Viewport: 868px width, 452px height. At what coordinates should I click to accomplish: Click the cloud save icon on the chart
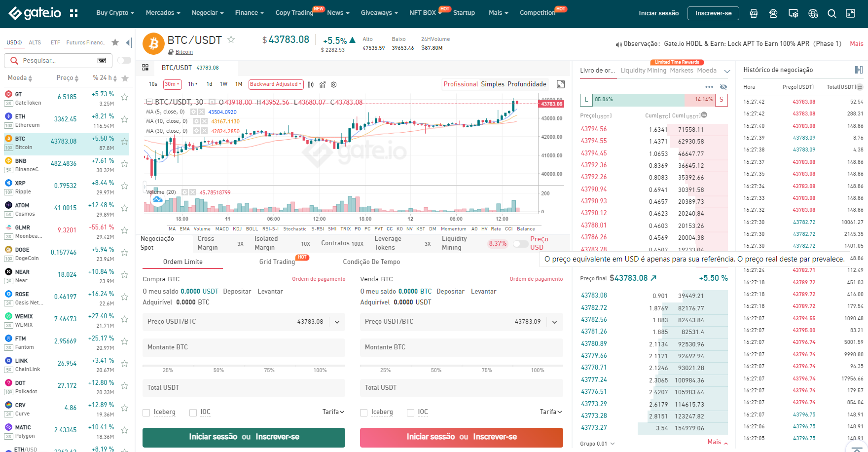pos(158,200)
